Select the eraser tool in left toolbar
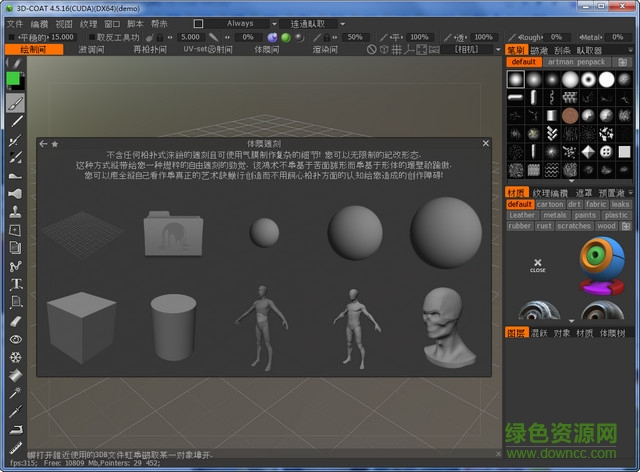This screenshot has height=472, width=640. point(15,321)
